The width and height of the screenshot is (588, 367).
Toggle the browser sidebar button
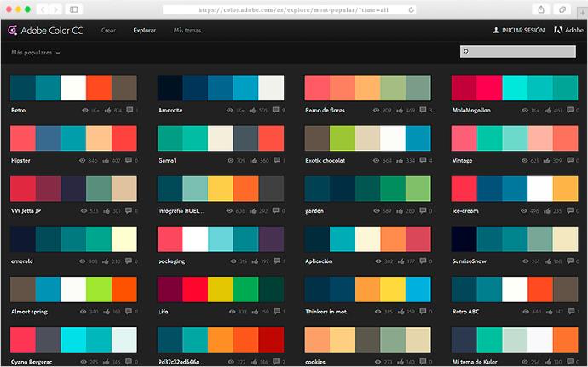(x=74, y=9)
